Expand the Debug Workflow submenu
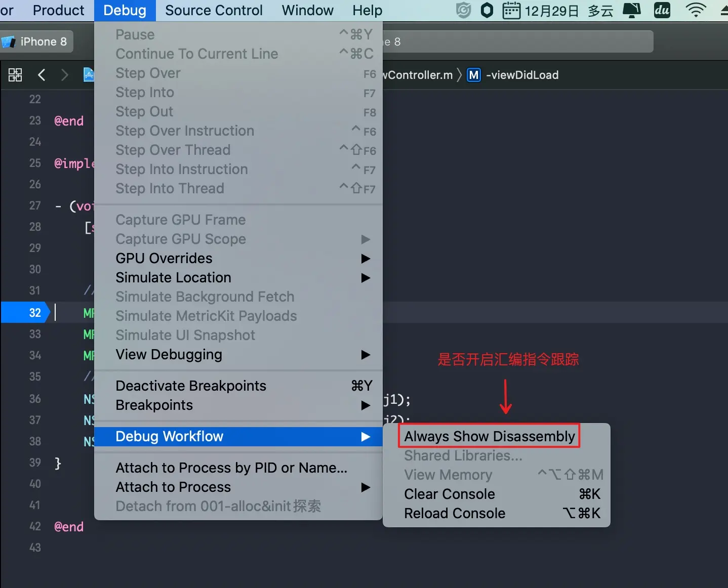 (238, 436)
